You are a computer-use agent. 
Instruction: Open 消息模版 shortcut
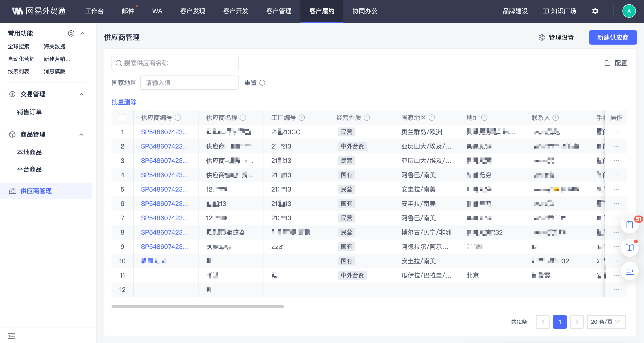(x=54, y=71)
